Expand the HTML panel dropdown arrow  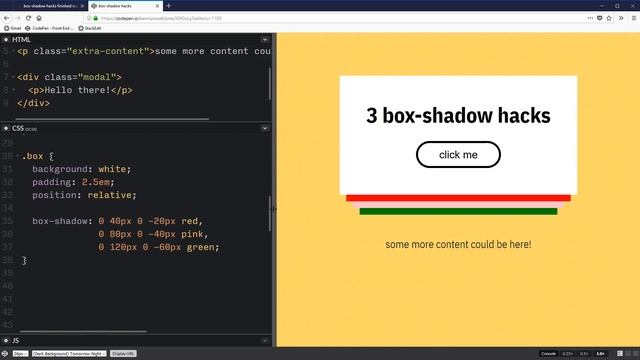265,40
